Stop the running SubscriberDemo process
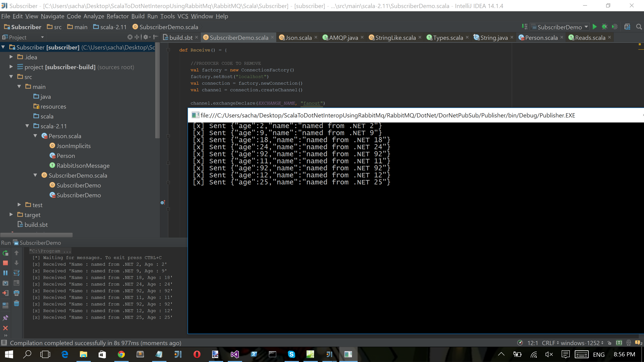644x362 pixels. [5, 263]
